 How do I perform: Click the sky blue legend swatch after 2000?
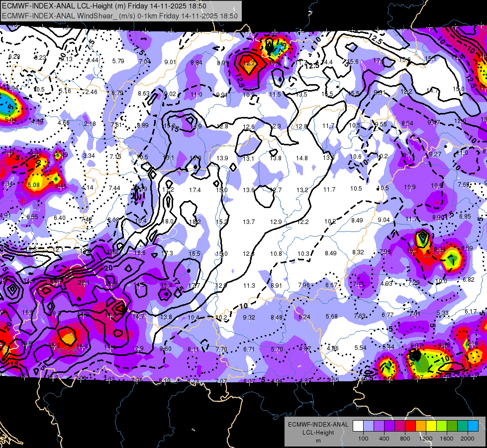(x=473, y=426)
